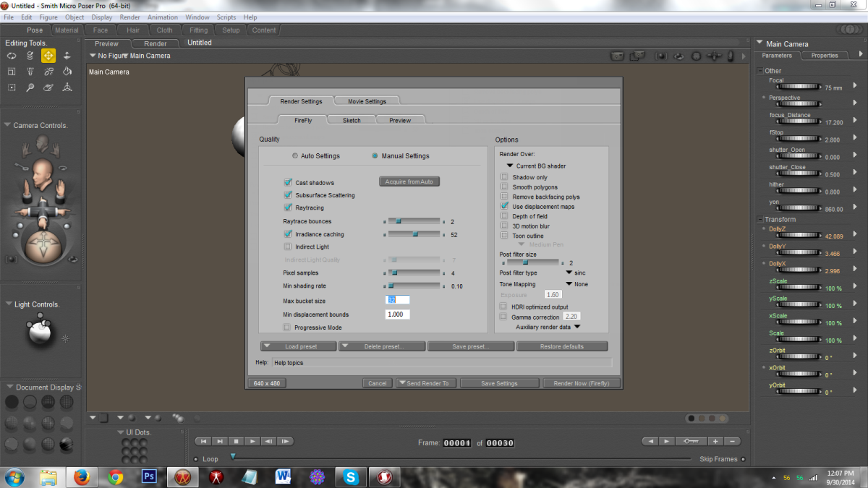Image resolution: width=868 pixels, height=488 pixels.
Task: Select the Translate In/Out tool
Action: pyautogui.click(x=67, y=56)
